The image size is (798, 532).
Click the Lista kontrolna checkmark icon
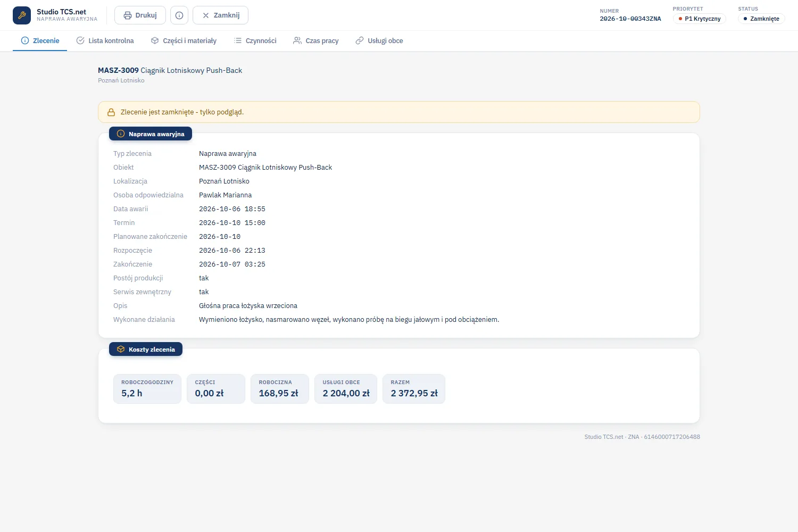[x=80, y=40]
